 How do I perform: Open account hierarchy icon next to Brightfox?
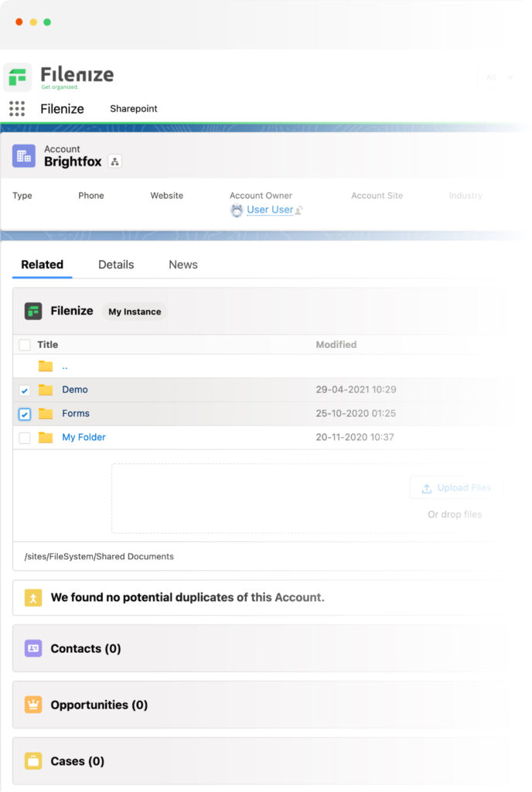pos(115,162)
